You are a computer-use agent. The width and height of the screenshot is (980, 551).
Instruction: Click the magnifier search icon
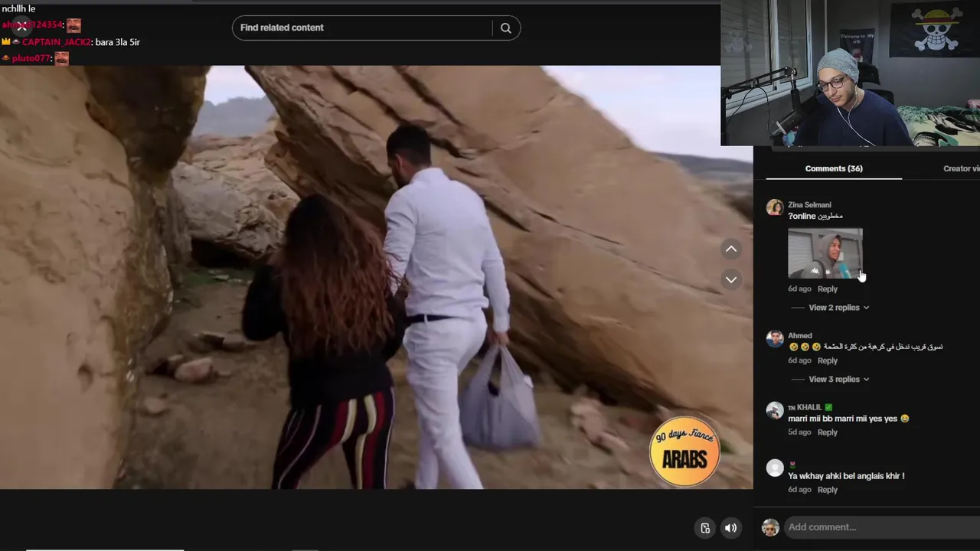506,28
